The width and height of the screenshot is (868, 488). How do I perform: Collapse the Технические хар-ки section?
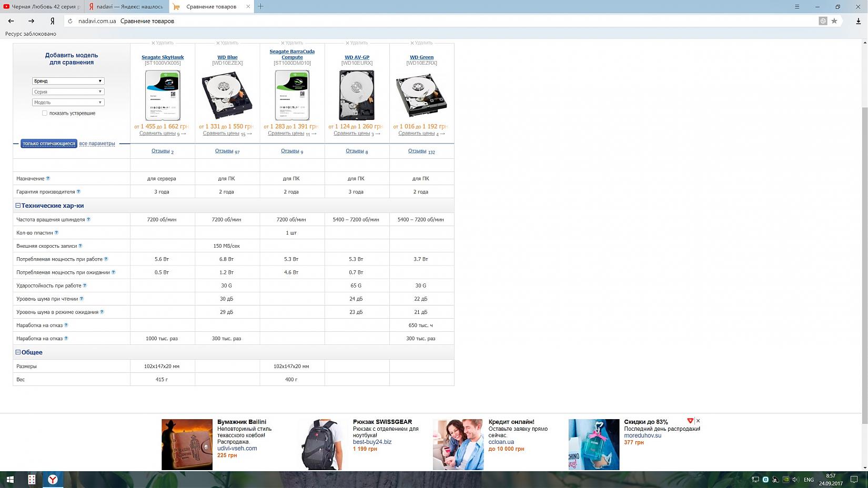point(18,206)
